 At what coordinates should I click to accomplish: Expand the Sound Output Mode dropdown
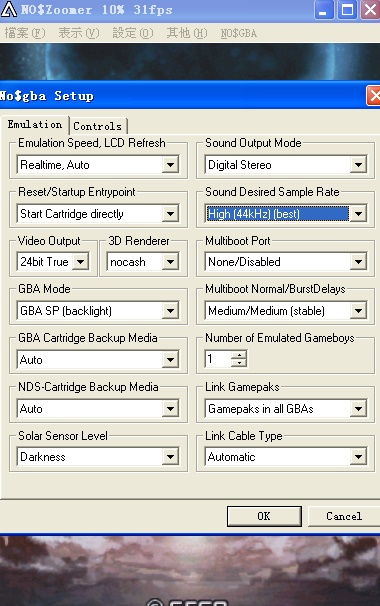[358, 165]
